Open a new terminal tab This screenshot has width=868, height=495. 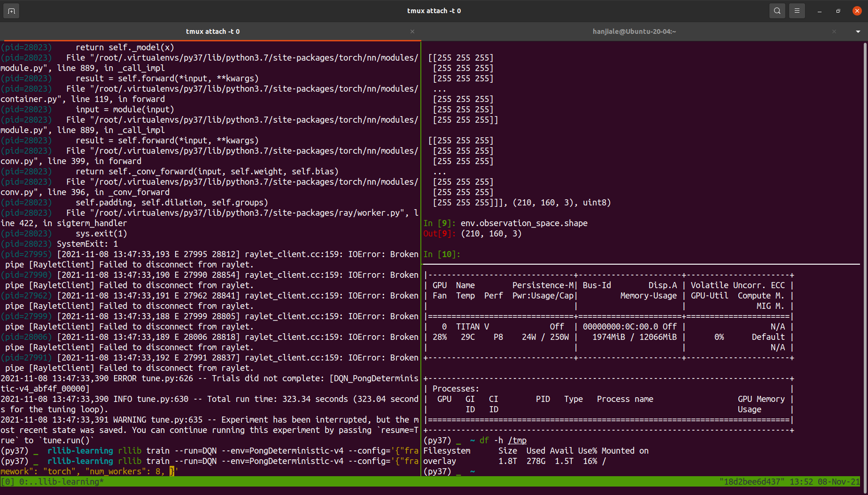click(11, 11)
